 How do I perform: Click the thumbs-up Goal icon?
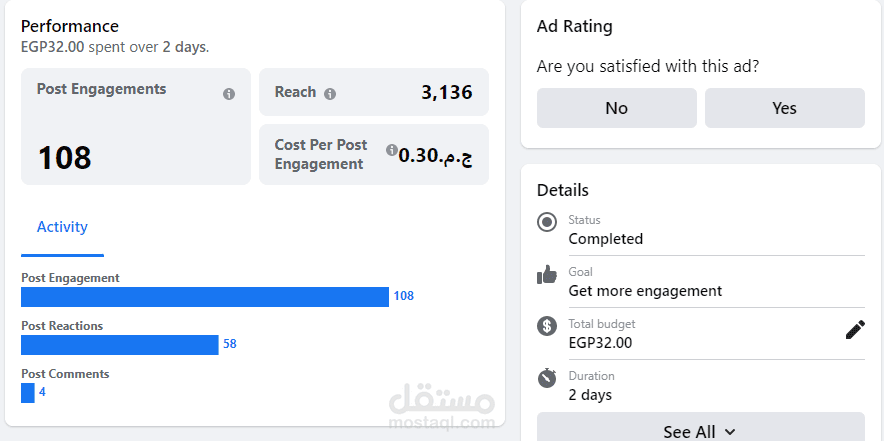[x=547, y=274]
